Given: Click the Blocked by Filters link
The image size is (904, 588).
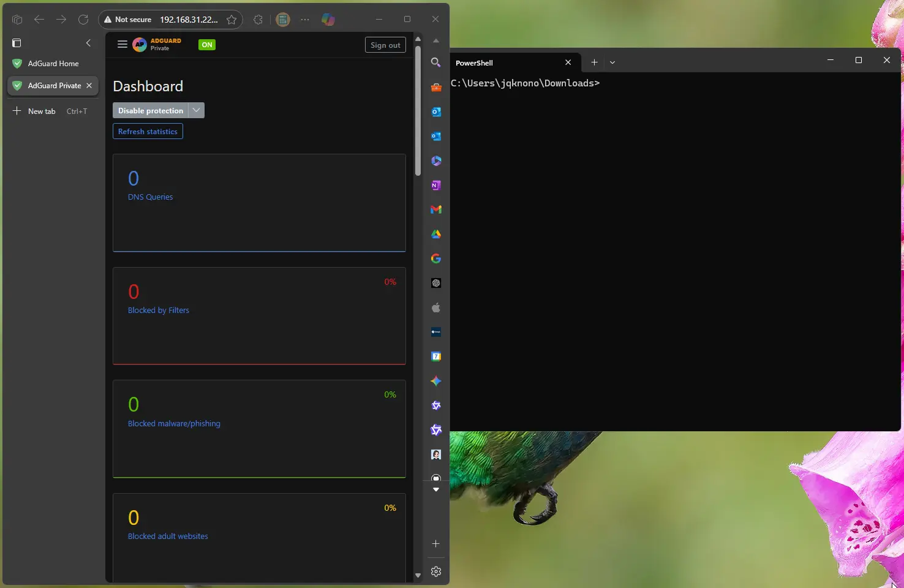Looking at the screenshot, I should [159, 311].
